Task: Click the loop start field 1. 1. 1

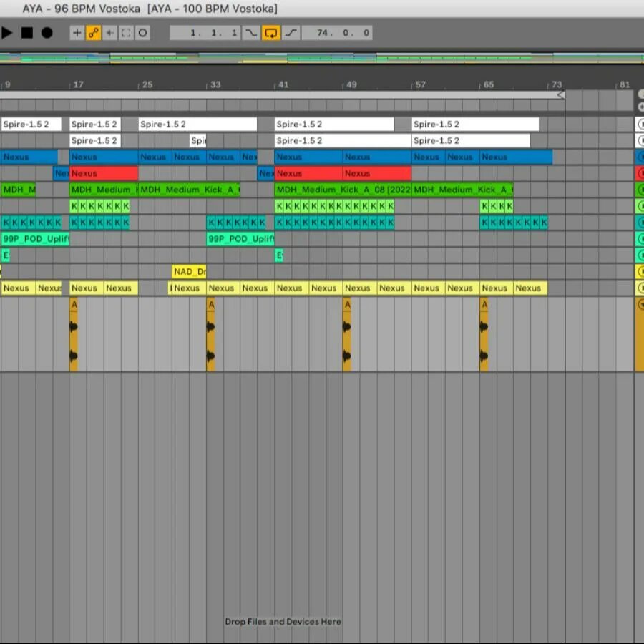Action: (205, 33)
